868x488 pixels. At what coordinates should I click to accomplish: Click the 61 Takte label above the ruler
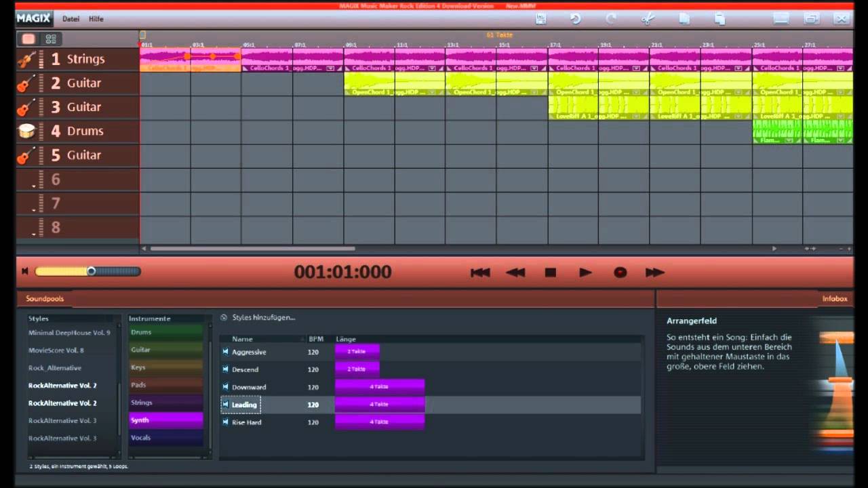499,35
